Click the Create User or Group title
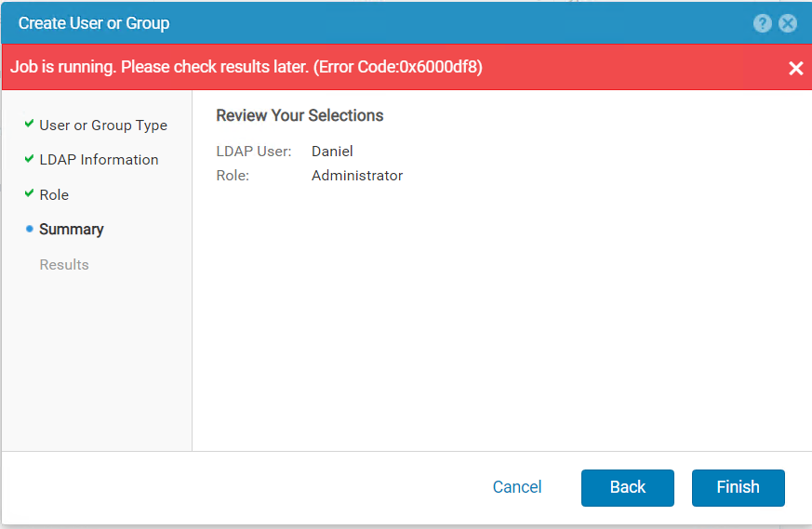Image resolution: width=812 pixels, height=529 pixels. (x=94, y=23)
